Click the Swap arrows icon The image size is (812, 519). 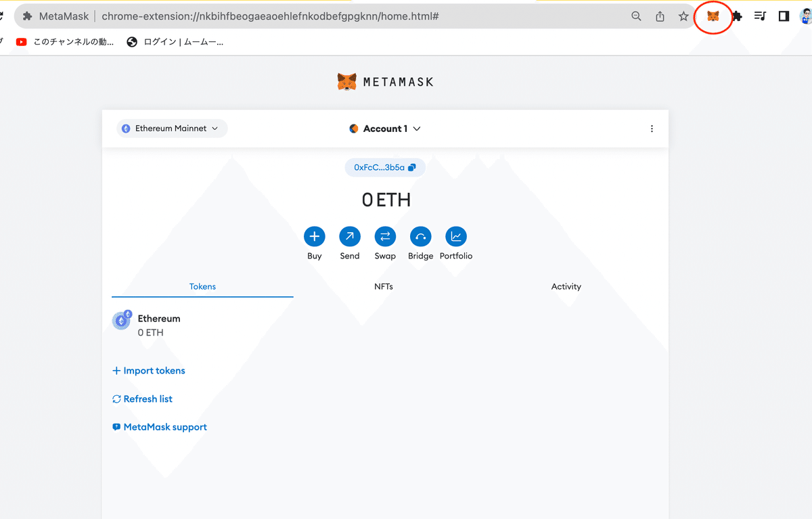point(385,236)
